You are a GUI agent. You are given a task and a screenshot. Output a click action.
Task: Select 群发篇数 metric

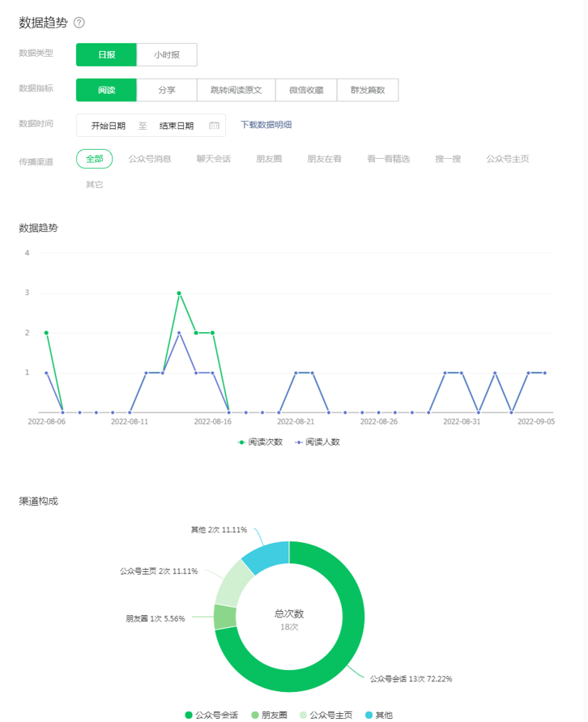(x=367, y=90)
